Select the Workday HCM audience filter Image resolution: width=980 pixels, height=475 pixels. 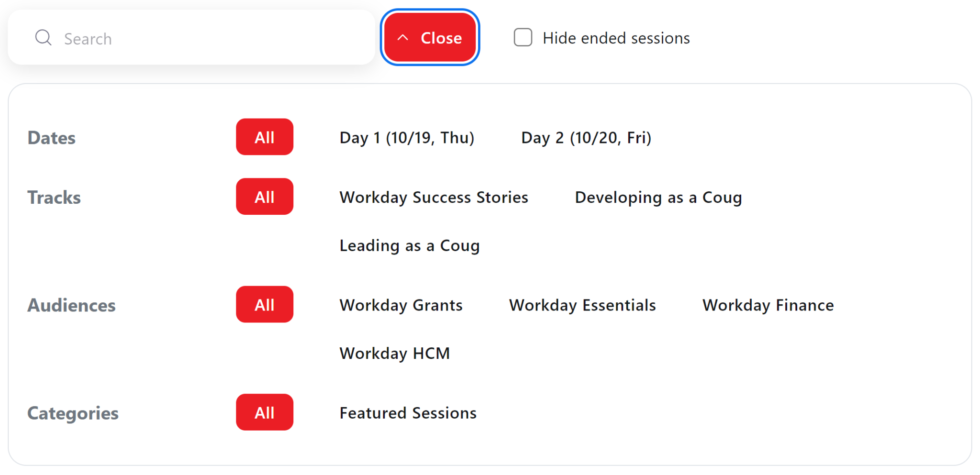[x=394, y=353]
